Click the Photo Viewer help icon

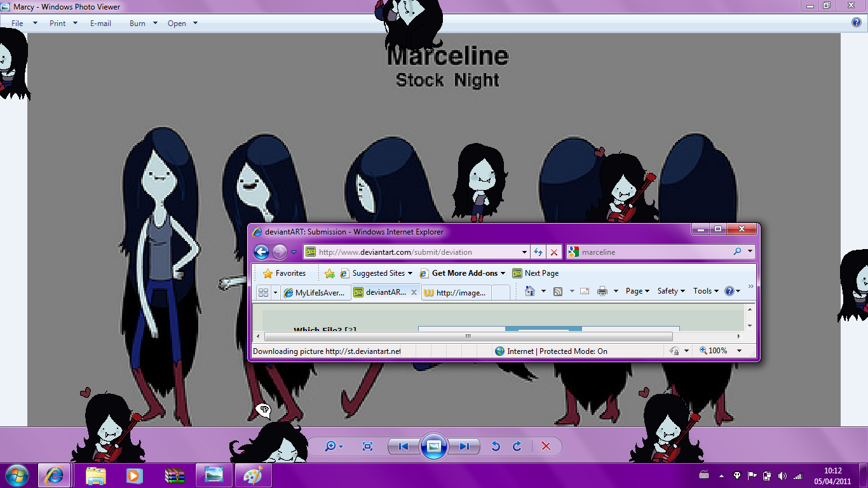coord(857,23)
